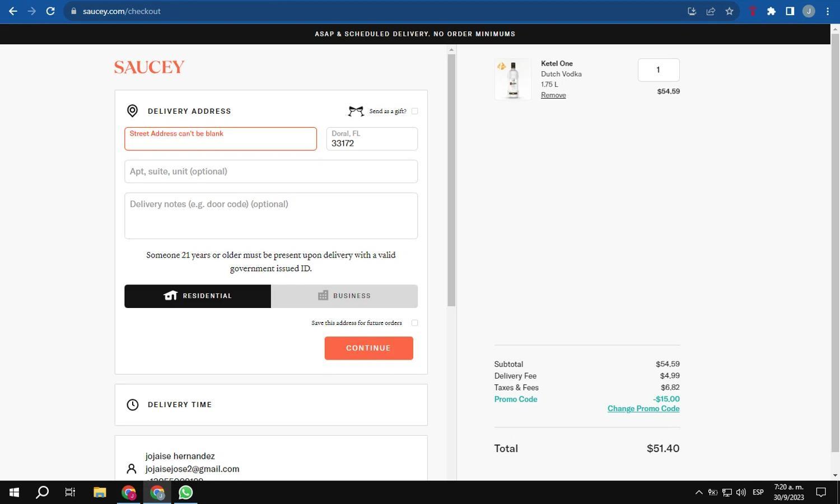Screen dimensions: 840x504
Task: Share this page via the share icon
Action: (x=711, y=11)
